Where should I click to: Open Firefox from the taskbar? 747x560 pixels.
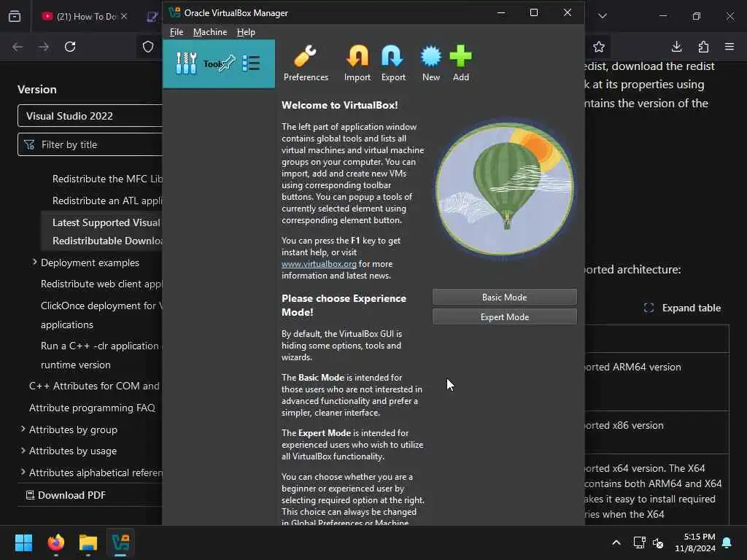56,542
